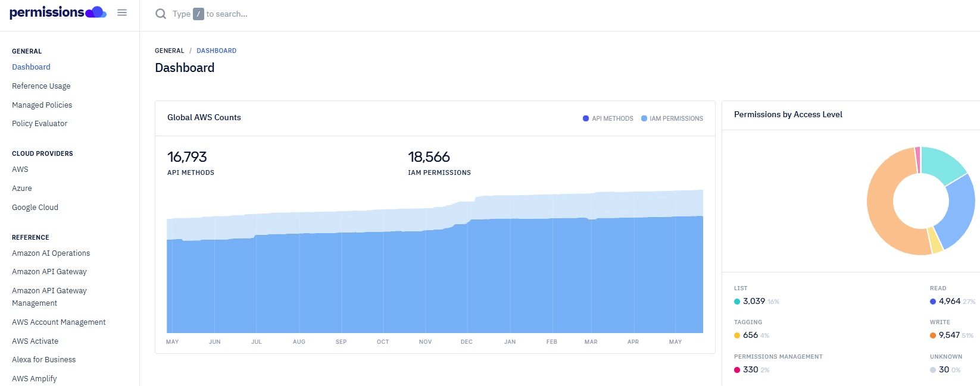Screen dimensions: 980x386
Task: Click the search magnifier icon
Action: (x=161, y=14)
